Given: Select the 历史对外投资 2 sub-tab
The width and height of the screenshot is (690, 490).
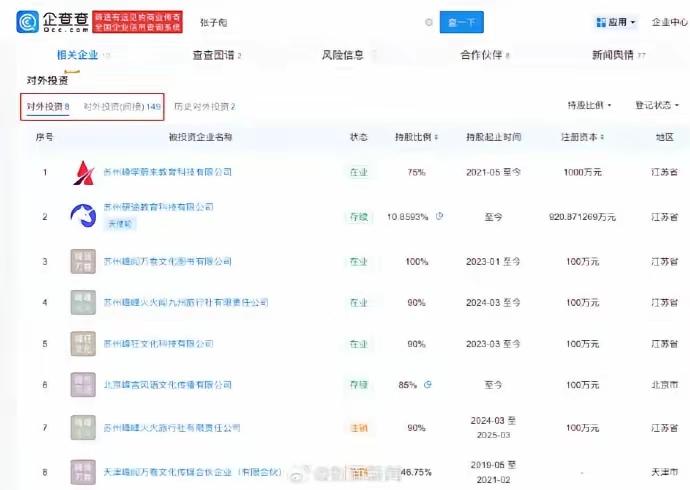Looking at the screenshot, I should pos(205,106).
